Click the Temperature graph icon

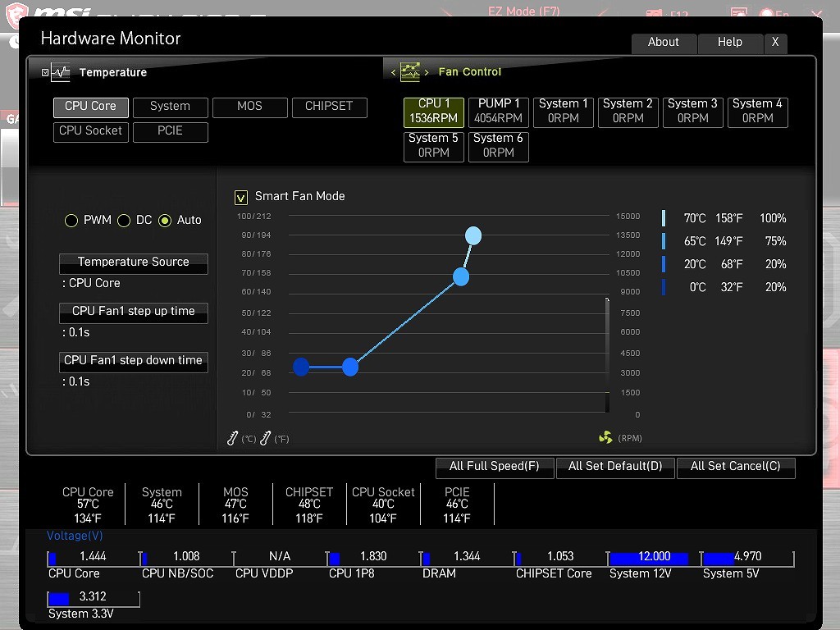coord(61,72)
